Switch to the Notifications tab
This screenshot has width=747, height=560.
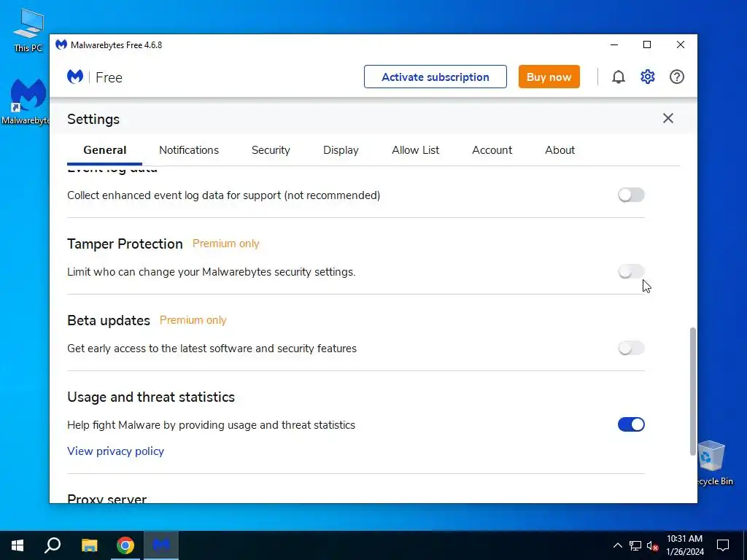tap(189, 150)
